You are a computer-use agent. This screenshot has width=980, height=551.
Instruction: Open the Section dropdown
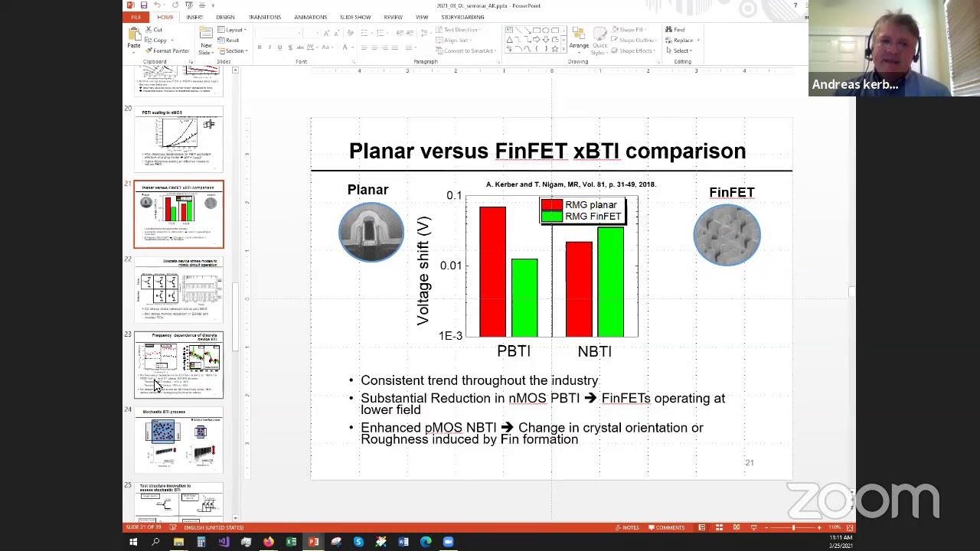coord(232,51)
